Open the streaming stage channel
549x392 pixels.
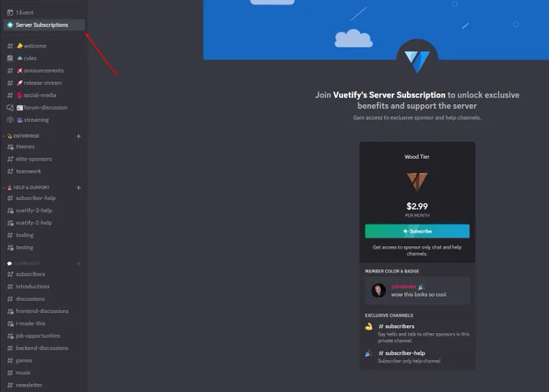pyautogui.click(x=44, y=119)
